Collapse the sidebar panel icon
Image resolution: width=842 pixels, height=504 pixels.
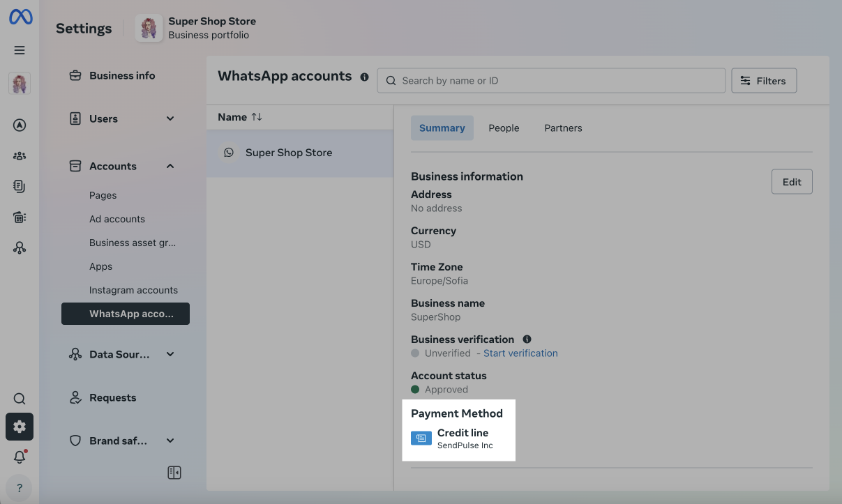tap(174, 473)
